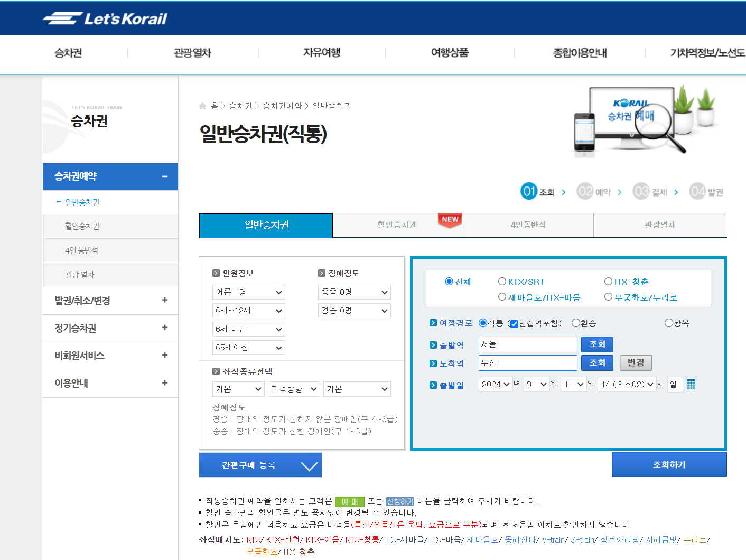Open the 어른 1명 passenger dropdown
This screenshot has height=560, width=746.
(x=248, y=292)
